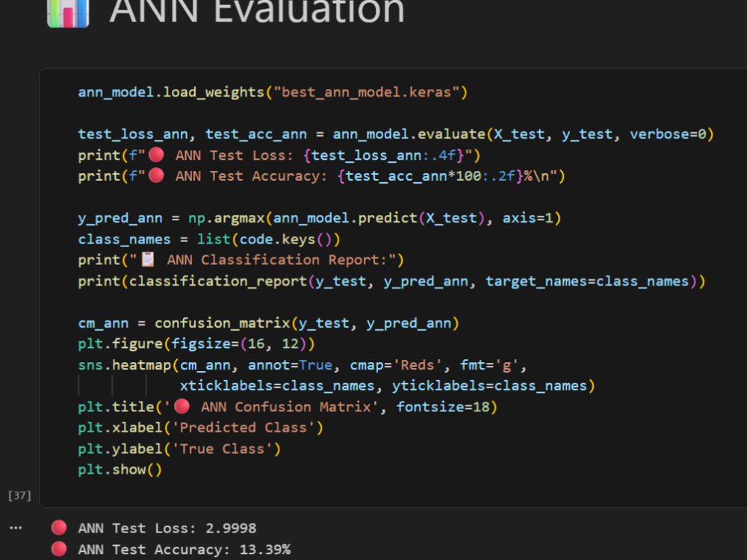Screen dimensions: 747x560
Task: Click the xticklabels=class_names line
Action: 387,386
